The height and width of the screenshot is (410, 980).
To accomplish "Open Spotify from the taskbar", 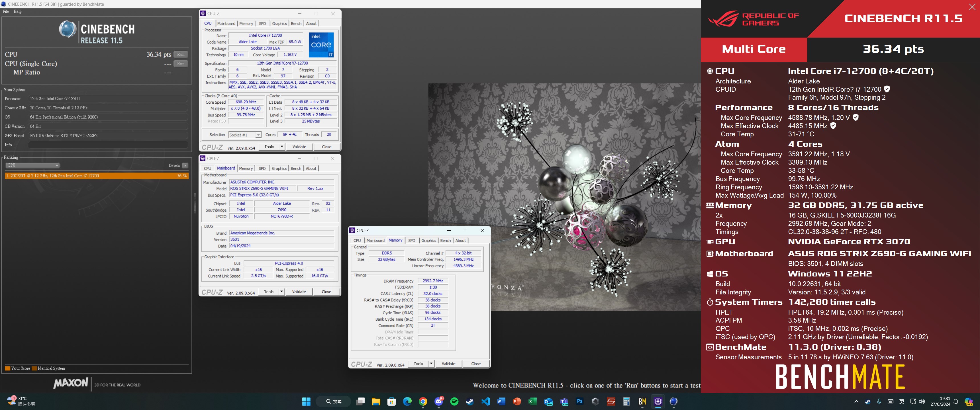I will click(x=454, y=402).
